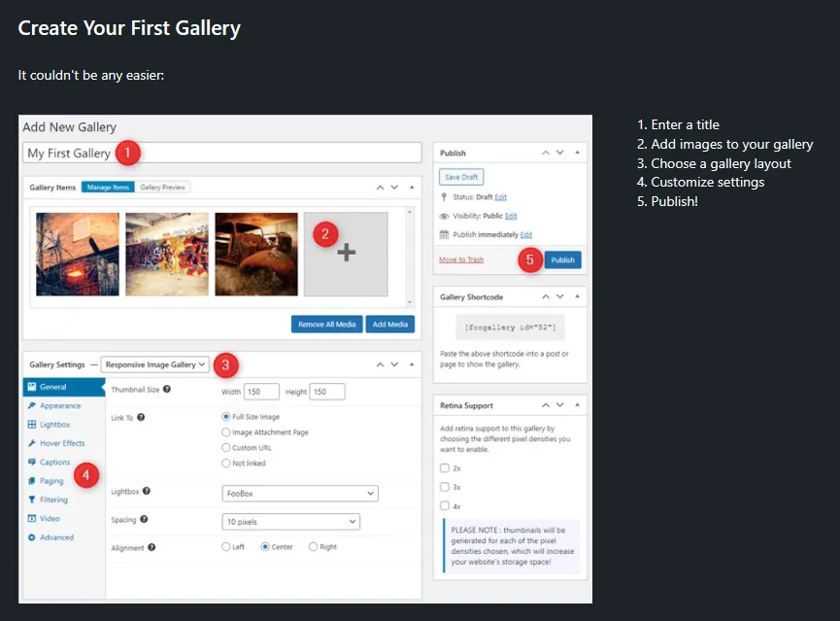Click the help icon beside Link To

pos(142,417)
